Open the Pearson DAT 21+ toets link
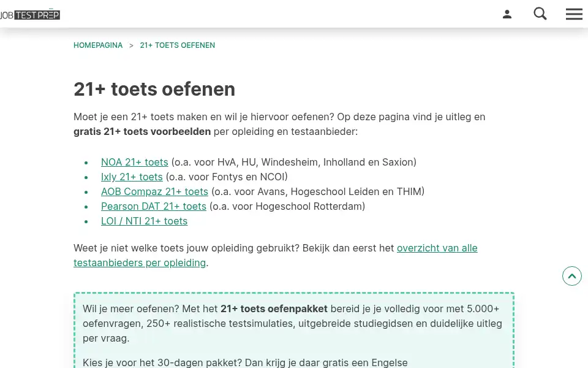Image resolution: width=588 pixels, height=368 pixels. coord(153,206)
